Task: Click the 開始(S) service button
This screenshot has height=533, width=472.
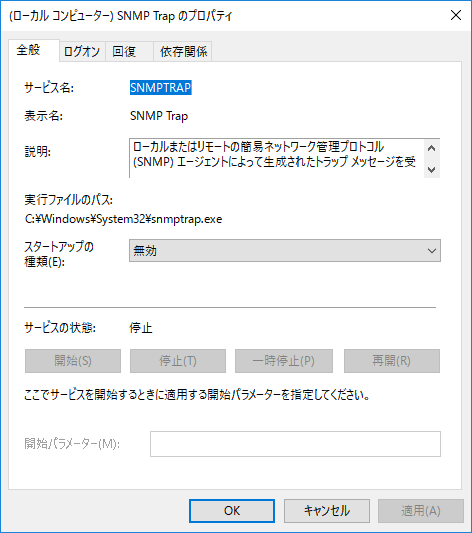Action: point(73,361)
